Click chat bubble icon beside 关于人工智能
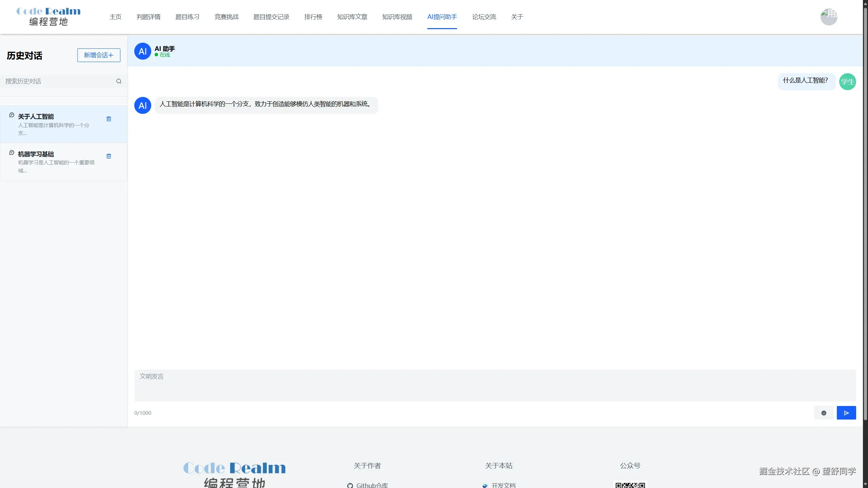This screenshot has height=488, width=868. [11, 115]
